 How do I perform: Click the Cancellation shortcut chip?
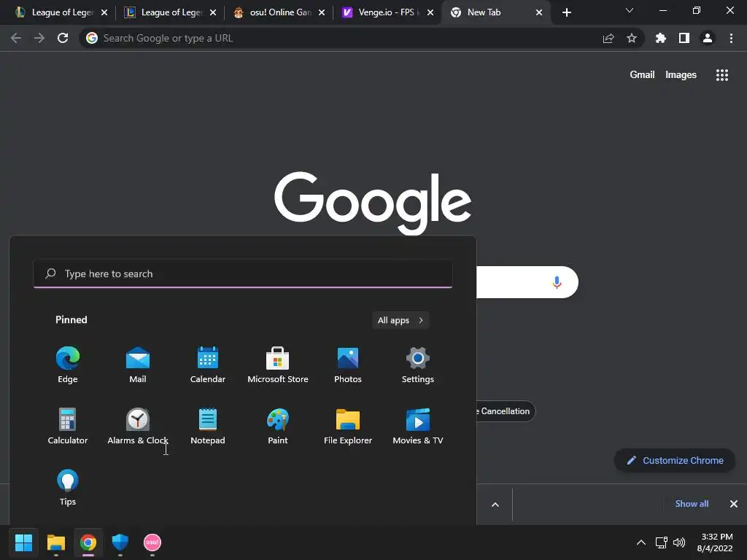[x=506, y=411]
